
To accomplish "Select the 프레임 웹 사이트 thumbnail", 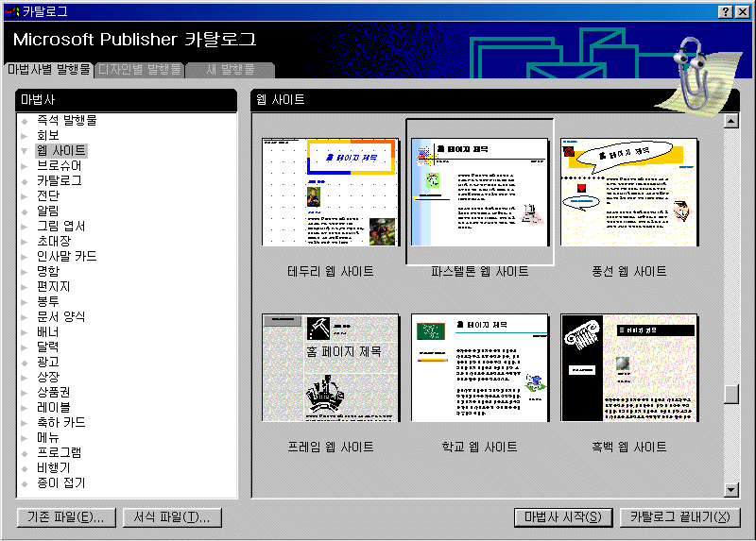I will point(330,367).
